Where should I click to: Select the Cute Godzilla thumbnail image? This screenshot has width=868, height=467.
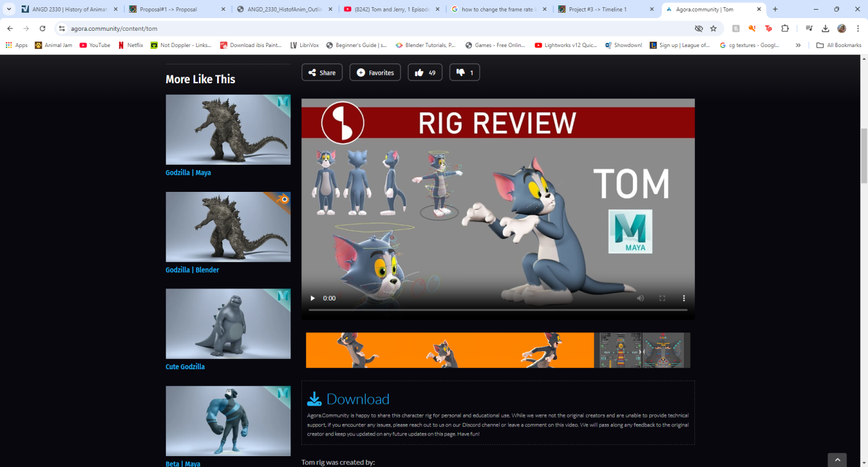coord(228,324)
